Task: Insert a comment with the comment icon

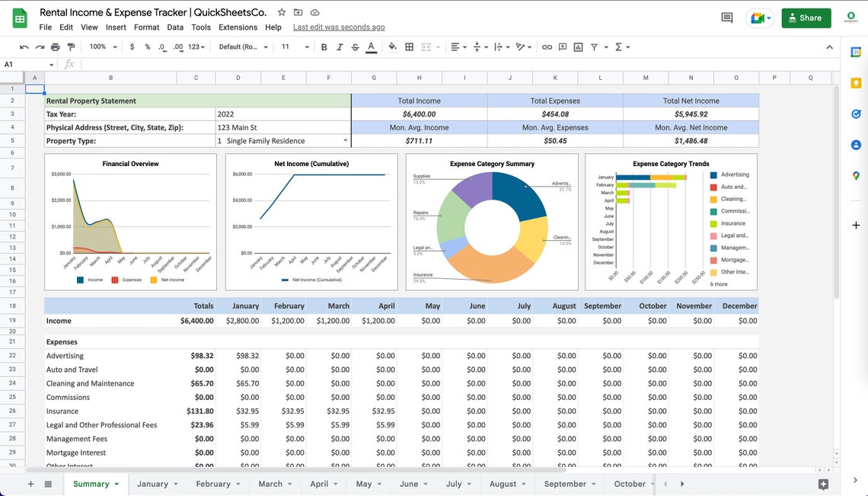Action: 562,46
